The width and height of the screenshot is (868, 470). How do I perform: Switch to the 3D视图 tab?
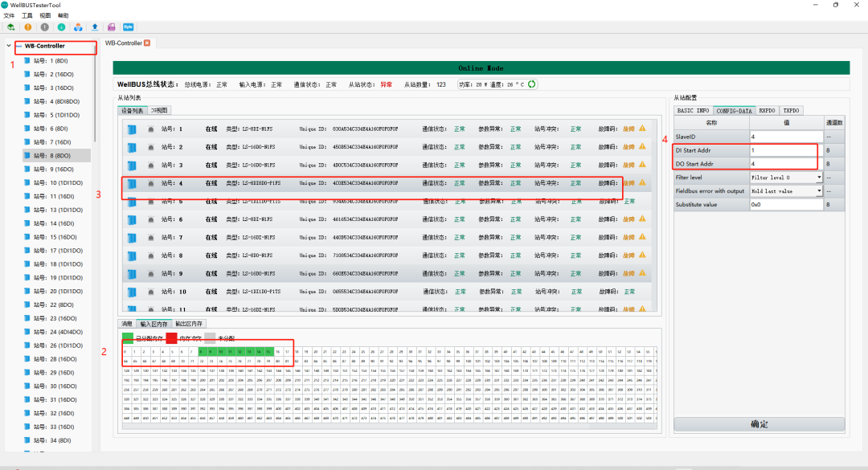[159, 110]
